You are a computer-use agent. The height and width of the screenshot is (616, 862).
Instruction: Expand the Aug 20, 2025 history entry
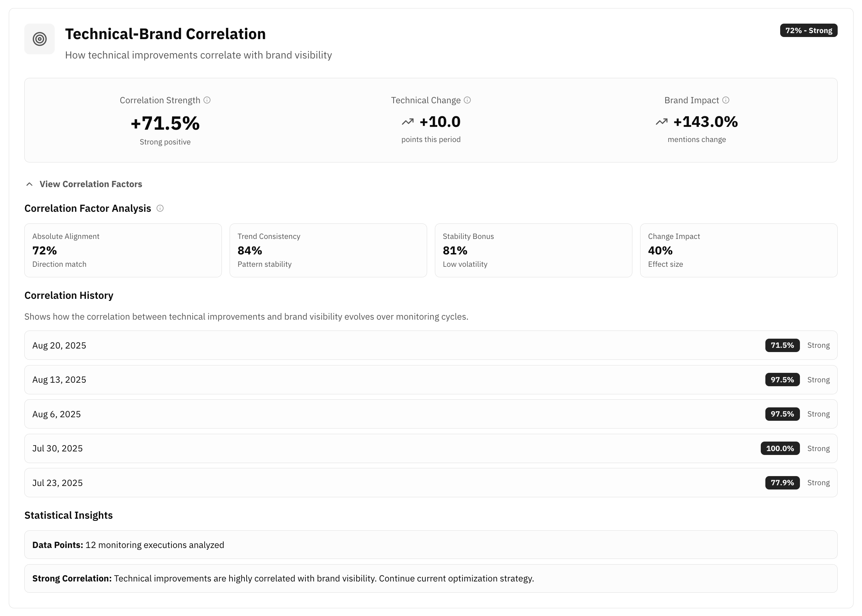coord(430,345)
